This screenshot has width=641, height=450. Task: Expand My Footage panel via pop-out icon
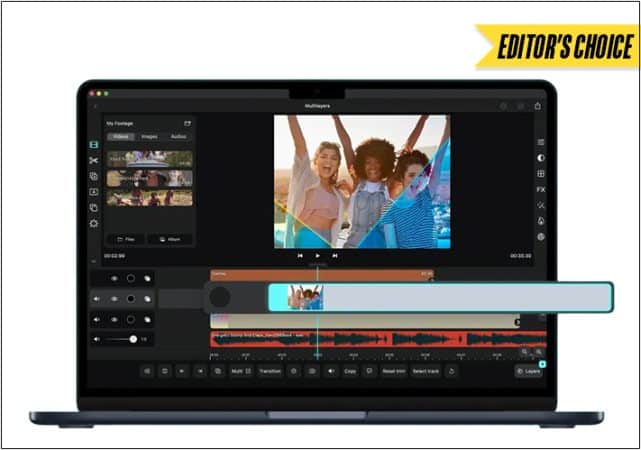[x=187, y=123]
